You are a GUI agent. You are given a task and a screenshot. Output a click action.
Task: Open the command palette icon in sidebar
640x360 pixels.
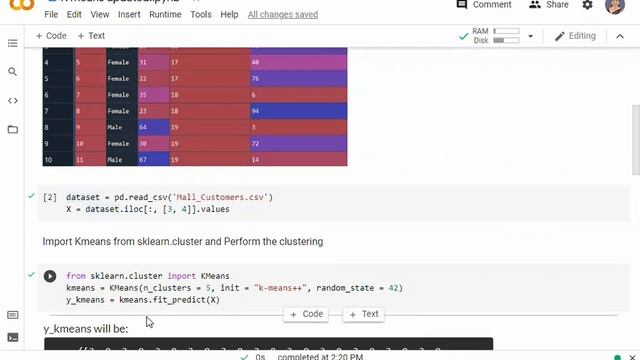pyautogui.click(x=13, y=315)
